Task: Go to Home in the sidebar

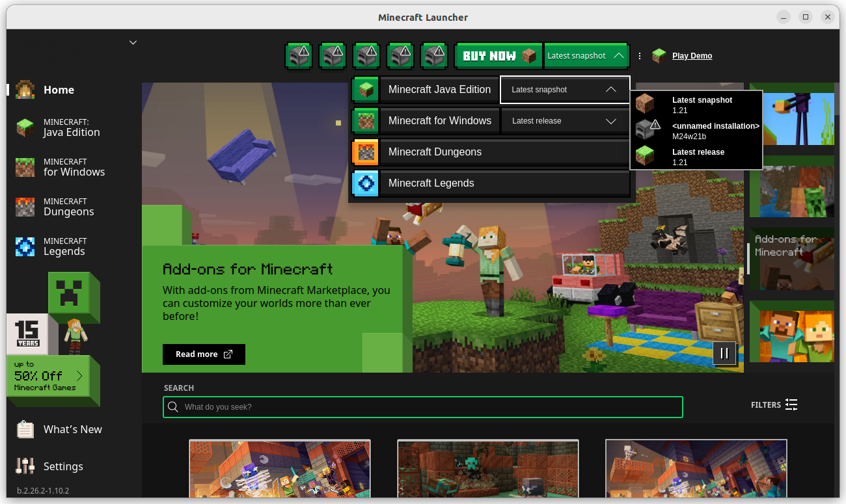Action: (59, 90)
